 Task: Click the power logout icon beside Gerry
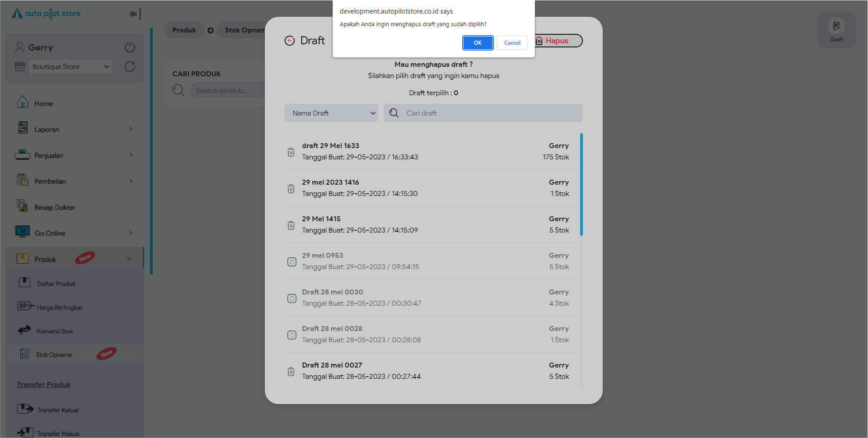tap(130, 47)
